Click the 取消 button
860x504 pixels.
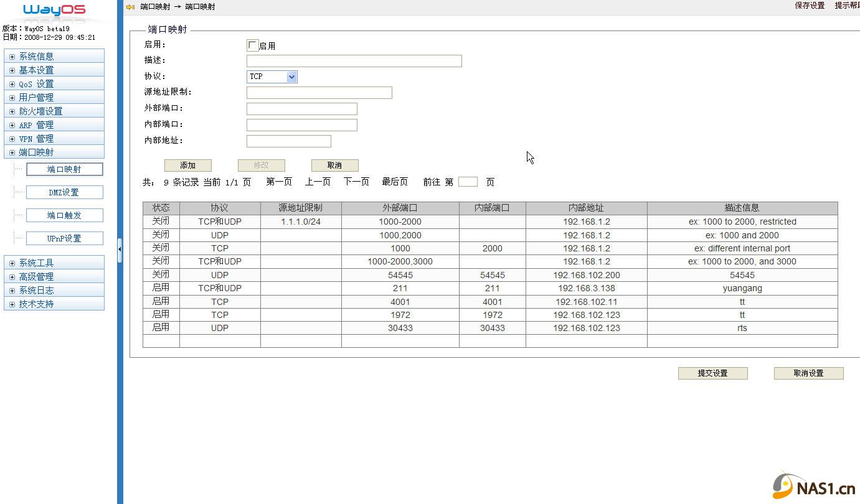coord(335,166)
